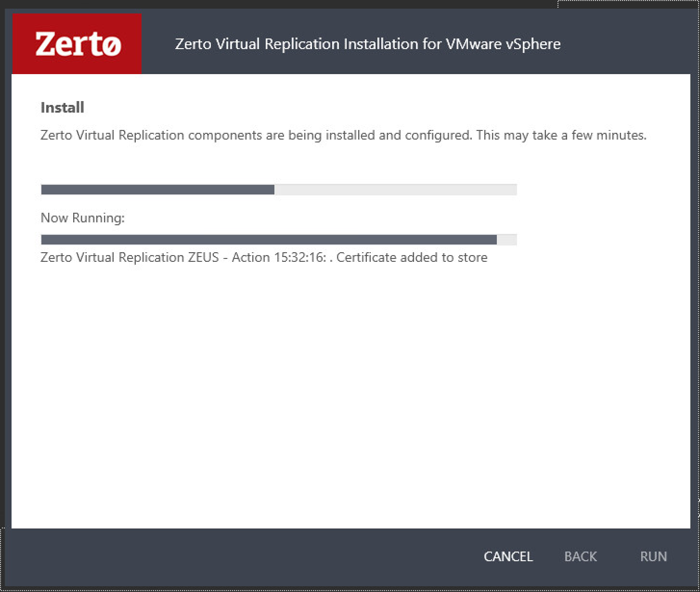Screen dimensions: 700x592
Task: Click the CANCEL button to stop installation
Action: point(507,556)
